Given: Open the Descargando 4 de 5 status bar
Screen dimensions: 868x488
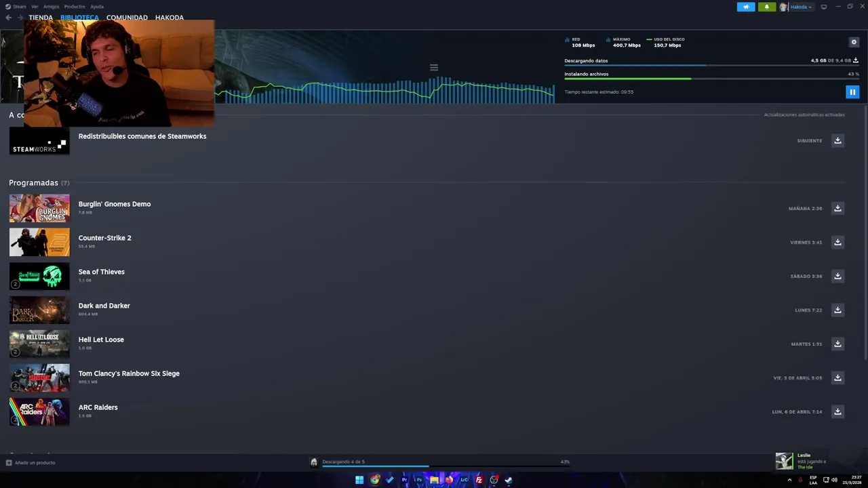Looking at the screenshot, I should (x=440, y=462).
